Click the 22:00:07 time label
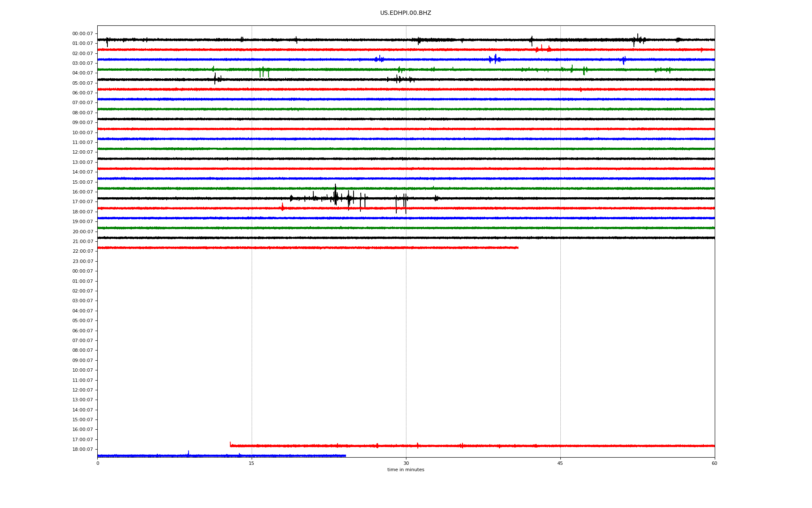 (x=82, y=251)
